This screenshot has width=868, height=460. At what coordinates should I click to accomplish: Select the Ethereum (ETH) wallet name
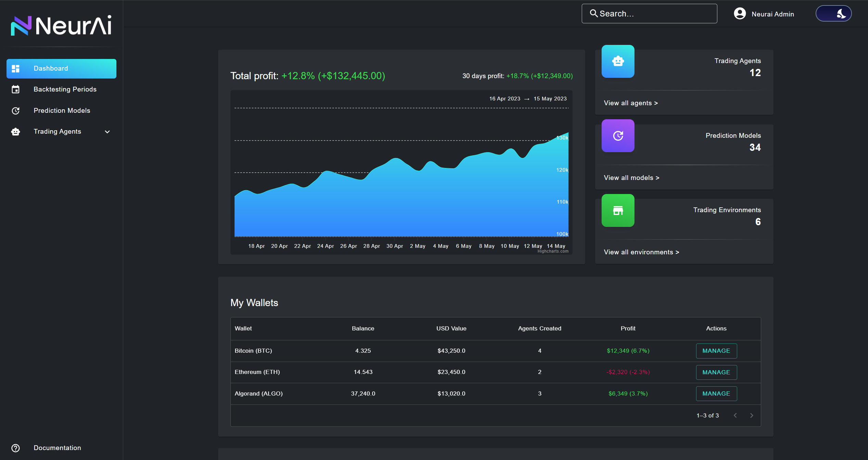(257, 372)
